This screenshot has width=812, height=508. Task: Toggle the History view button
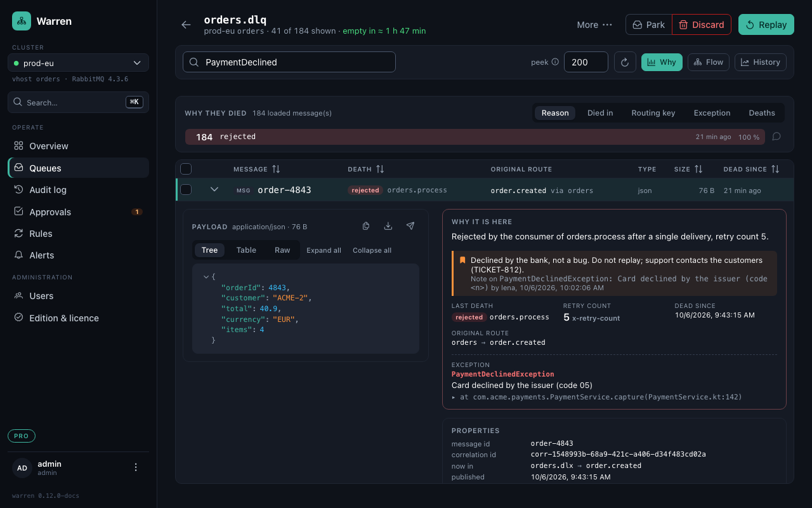point(761,62)
